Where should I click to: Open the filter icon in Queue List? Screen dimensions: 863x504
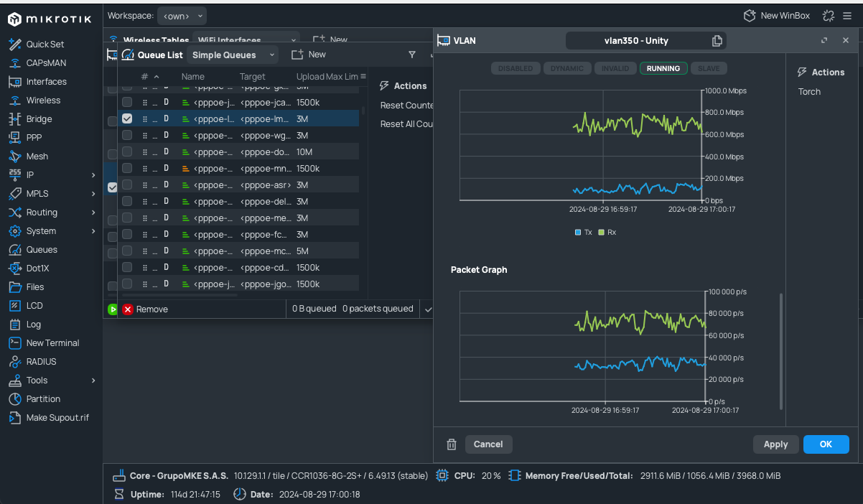click(411, 55)
